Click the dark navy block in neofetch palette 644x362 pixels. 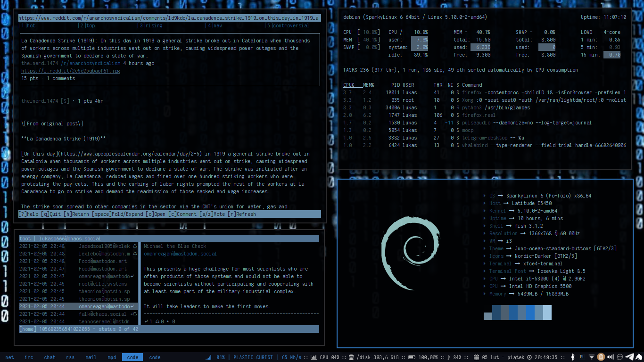click(x=496, y=313)
